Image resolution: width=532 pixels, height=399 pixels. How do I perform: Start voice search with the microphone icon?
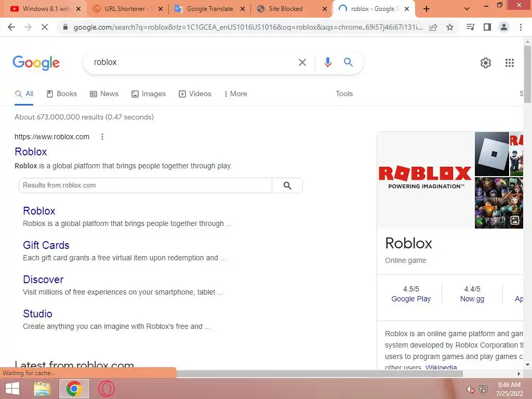pos(327,62)
